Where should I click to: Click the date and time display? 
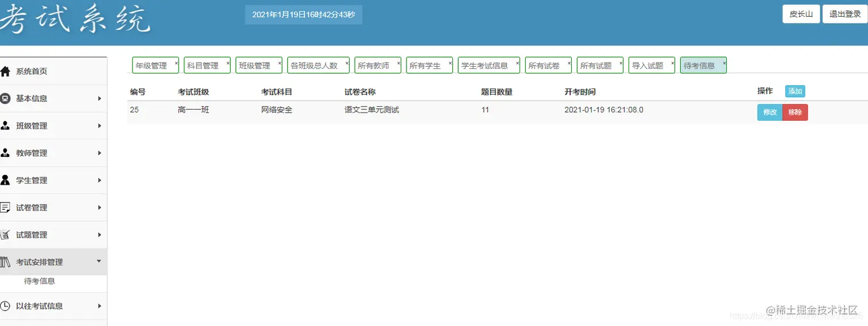click(x=304, y=14)
